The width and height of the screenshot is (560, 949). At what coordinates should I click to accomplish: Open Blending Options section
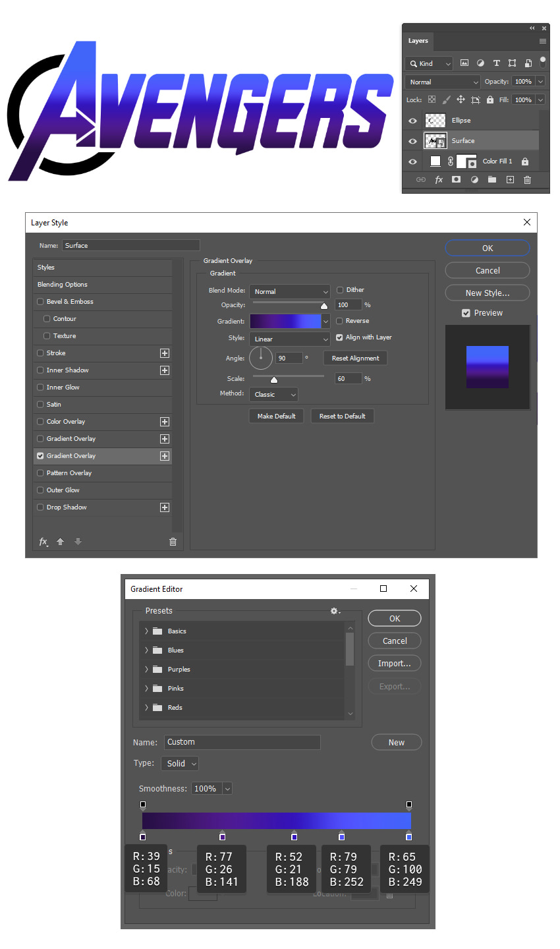pos(103,285)
